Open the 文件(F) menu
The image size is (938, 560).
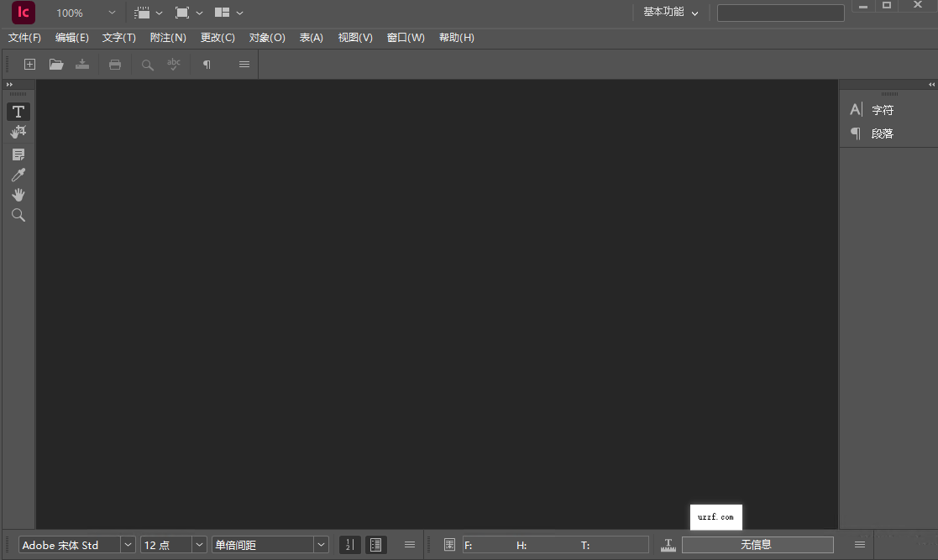click(24, 37)
